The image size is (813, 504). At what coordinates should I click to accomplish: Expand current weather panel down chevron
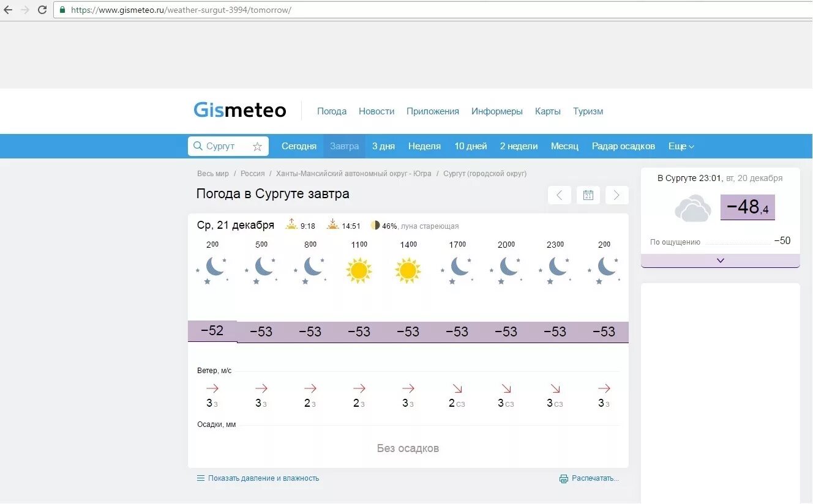721,261
